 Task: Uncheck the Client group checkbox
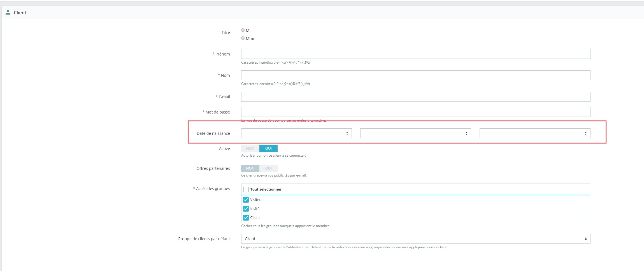coord(246,217)
